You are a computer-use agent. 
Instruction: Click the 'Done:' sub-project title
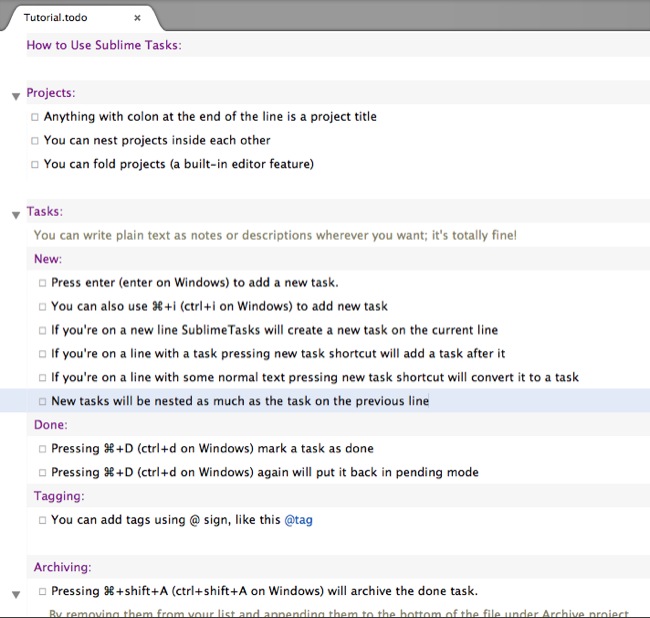pos(51,425)
